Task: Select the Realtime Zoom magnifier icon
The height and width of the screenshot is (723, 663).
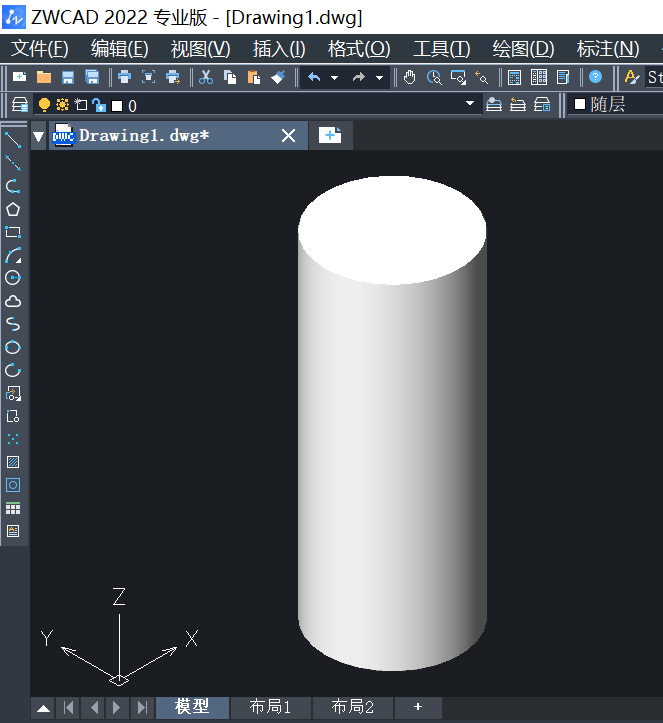Action: (434, 77)
